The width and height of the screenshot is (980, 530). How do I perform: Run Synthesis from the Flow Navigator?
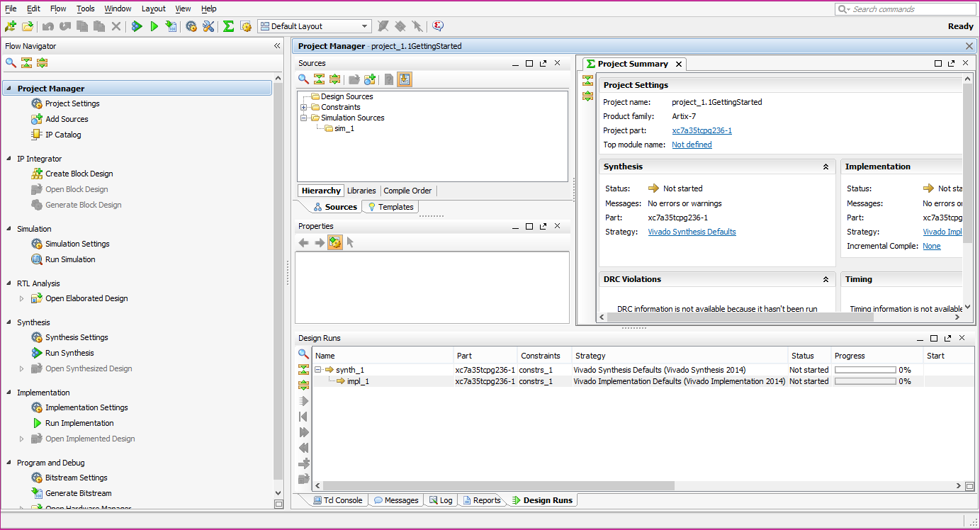69,352
